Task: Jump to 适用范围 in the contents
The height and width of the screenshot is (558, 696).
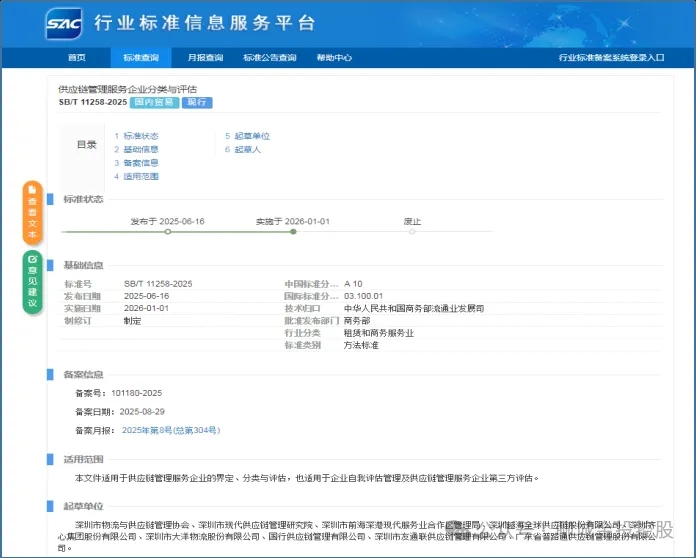Action: pos(140,176)
